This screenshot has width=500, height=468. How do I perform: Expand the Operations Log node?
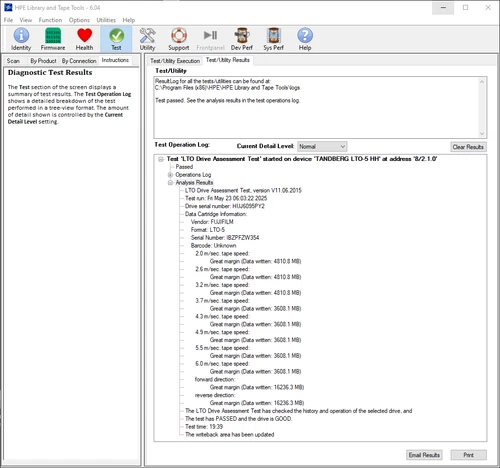click(x=170, y=175)
